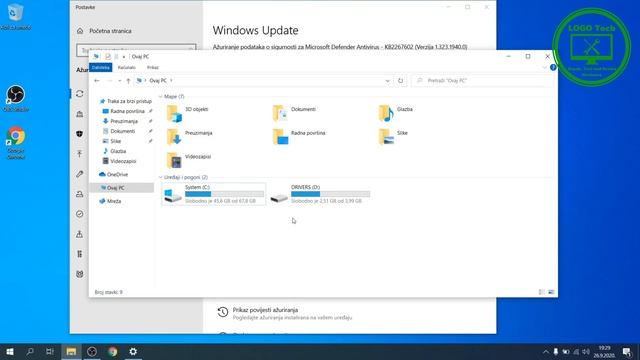The width and height of the screenshot is (640, 360).
Task: Select Dokumenti in navigation pane
Action: coord(119,131)
